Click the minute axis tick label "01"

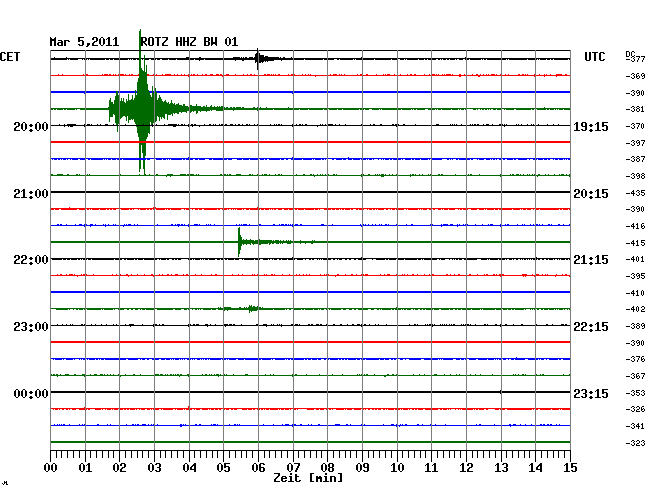[85, 467]
